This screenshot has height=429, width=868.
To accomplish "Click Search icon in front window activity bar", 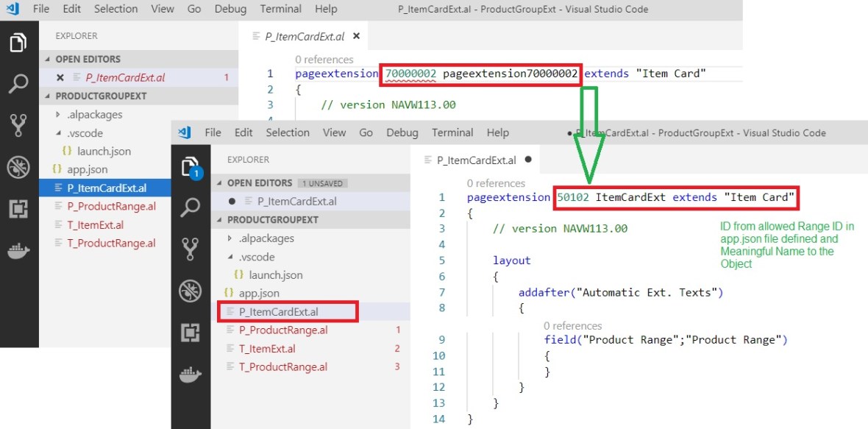I will 190,207.
